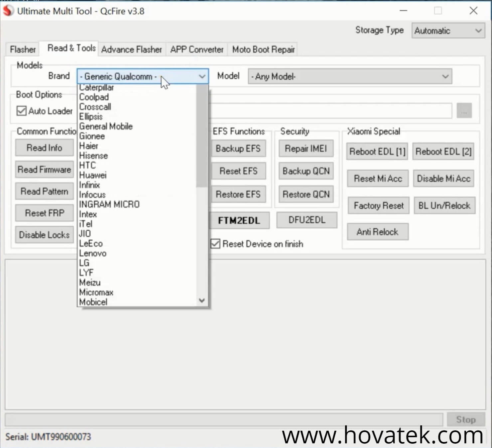492x448 pixels.
Task: Open the APP Converter tab
Action: 197,50
